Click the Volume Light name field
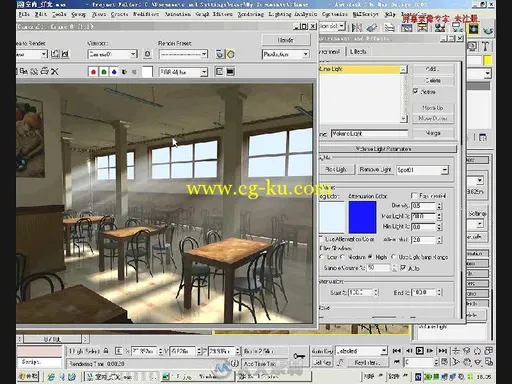512x384 pixels. pyautogui.click(x=369, y=134)
